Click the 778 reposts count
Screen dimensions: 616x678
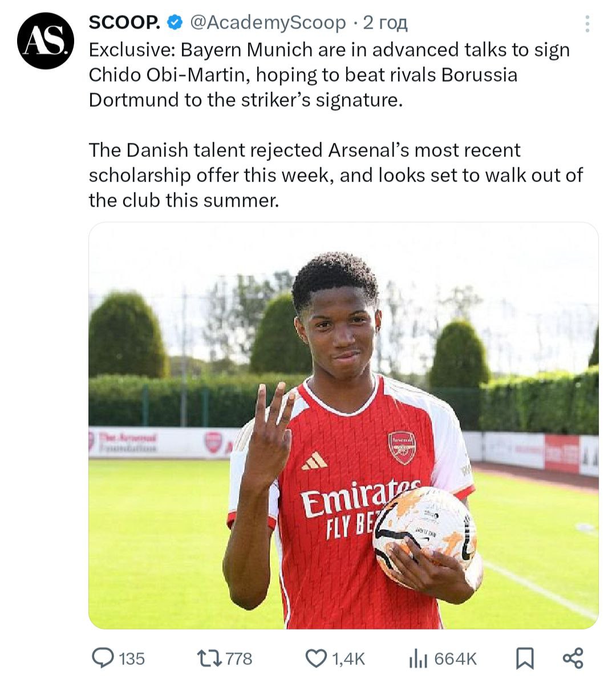(239, 659)
